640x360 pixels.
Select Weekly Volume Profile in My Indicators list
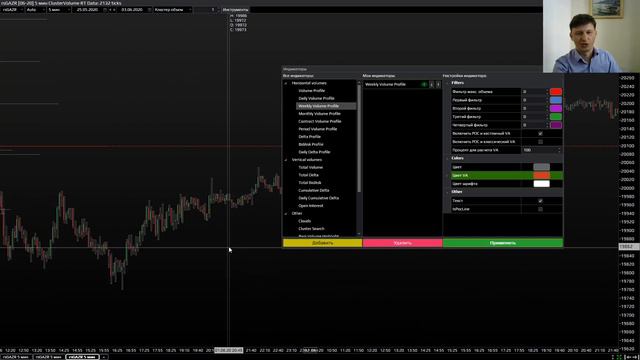coord(385,84)
